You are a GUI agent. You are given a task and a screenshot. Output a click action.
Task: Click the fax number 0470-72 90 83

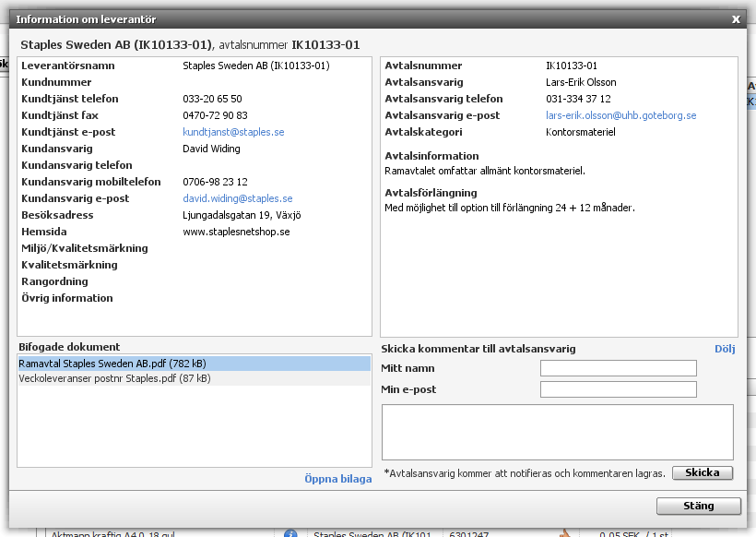(x=215, y=115)
